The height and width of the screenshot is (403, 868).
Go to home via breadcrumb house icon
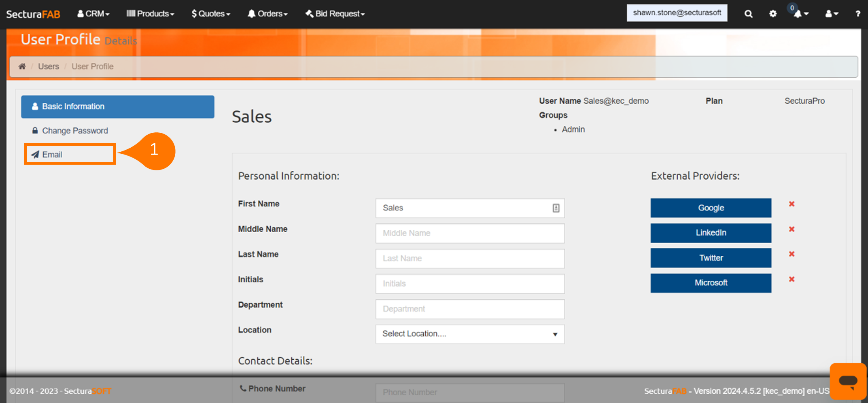click(22, 66)
